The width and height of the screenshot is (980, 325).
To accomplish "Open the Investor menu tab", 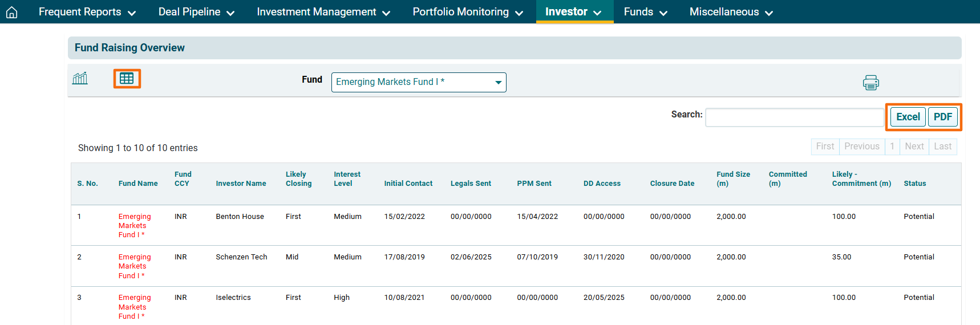I will point(573,12).
